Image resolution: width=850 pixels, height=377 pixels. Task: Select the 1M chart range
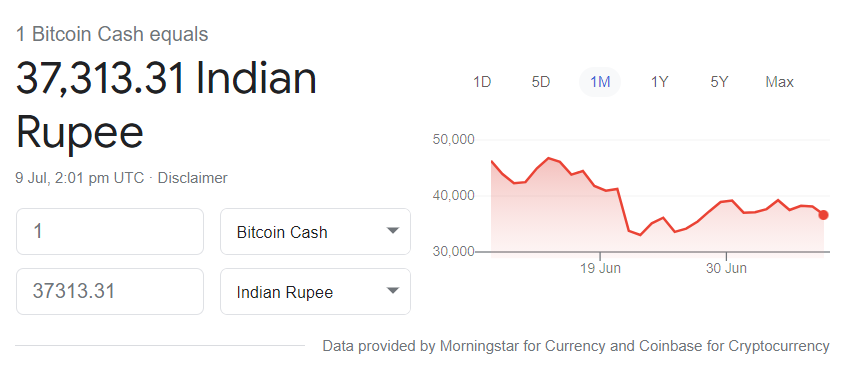(x=600, y=82)
